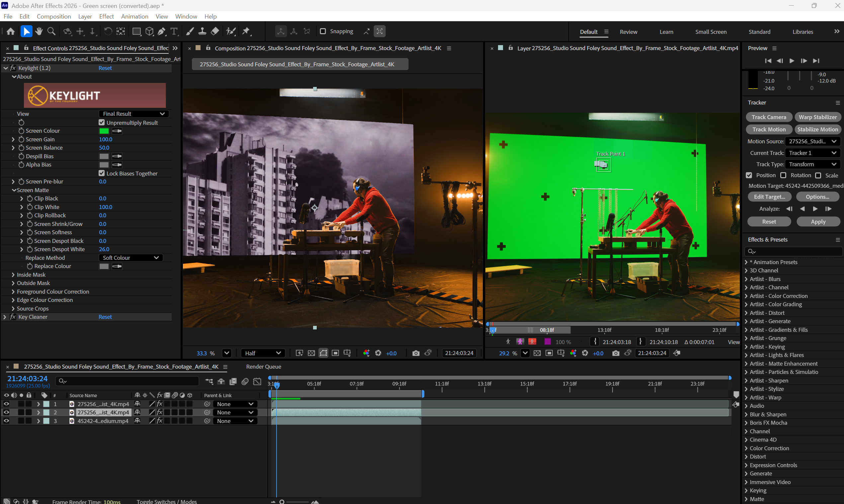Switch to the Render Queue tab
Viewport: 844px width, 504px height.
click(x=264, y=366)
